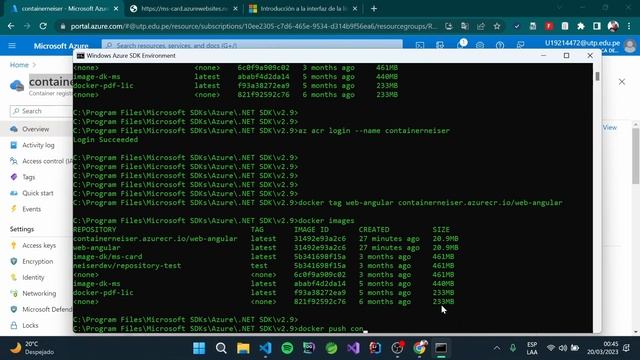
Task: Click the 'Login Succeeded' terminal line
Action: coord(106,140)
